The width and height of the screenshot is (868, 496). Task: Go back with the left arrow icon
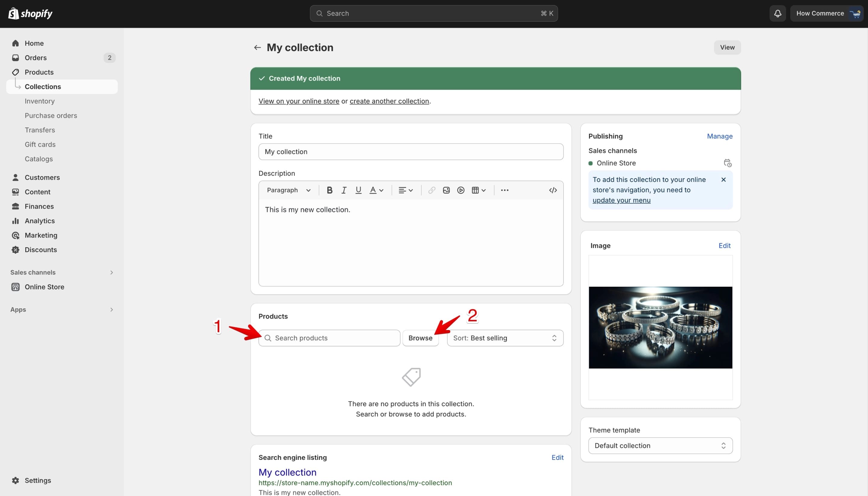(x=257, y=47)
